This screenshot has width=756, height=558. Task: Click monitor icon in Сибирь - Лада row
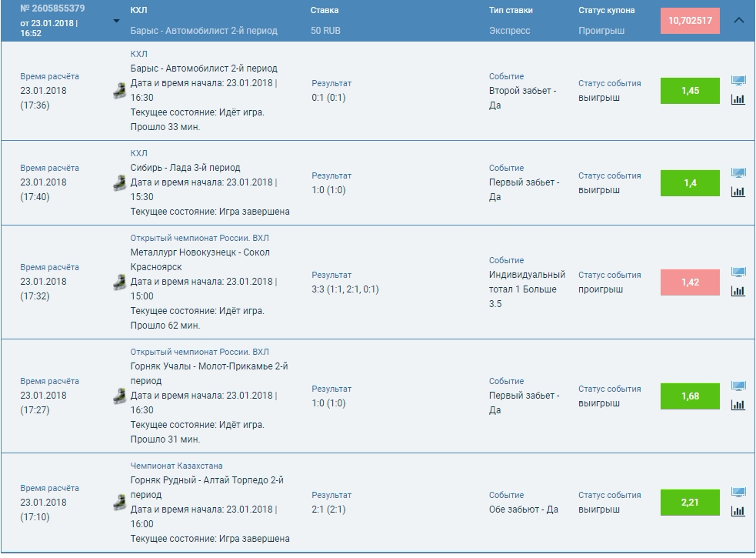pos(738,173)
